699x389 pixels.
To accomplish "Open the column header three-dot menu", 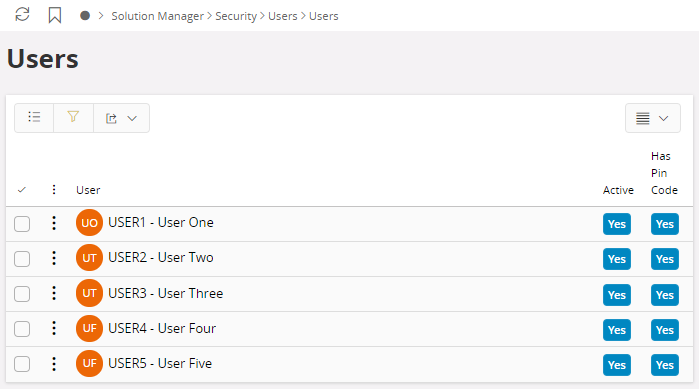I will tap(54, 190).
